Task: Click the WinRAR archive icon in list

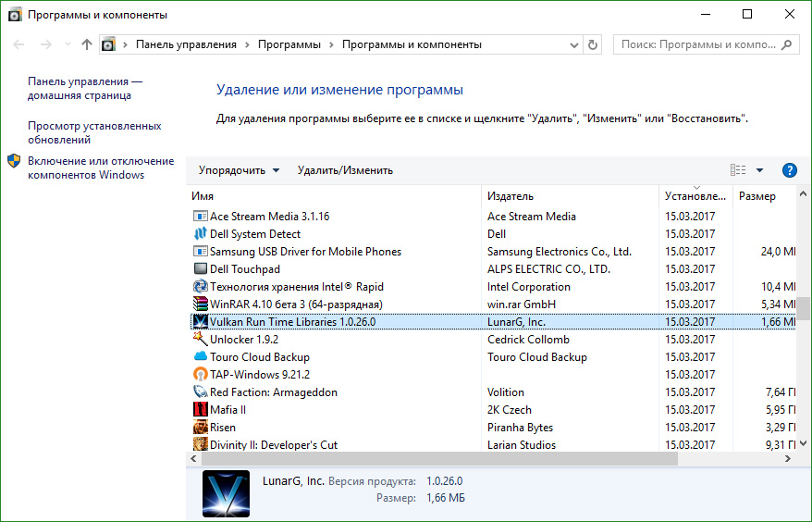Action: [200, 304]
